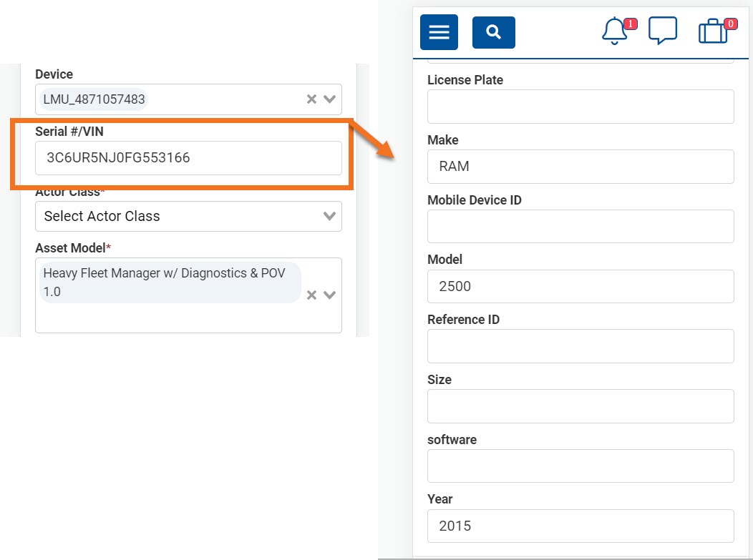Click the License Plate label

click(465, 80)
